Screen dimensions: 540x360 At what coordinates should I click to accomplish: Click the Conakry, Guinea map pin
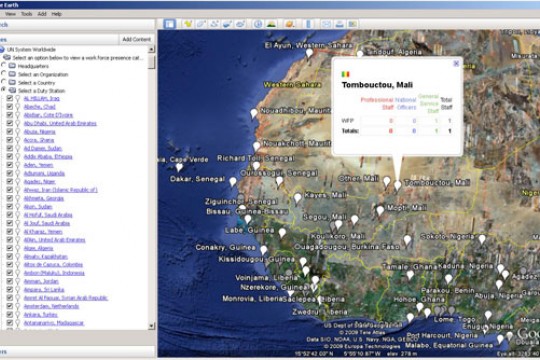(x=264, y=250)
